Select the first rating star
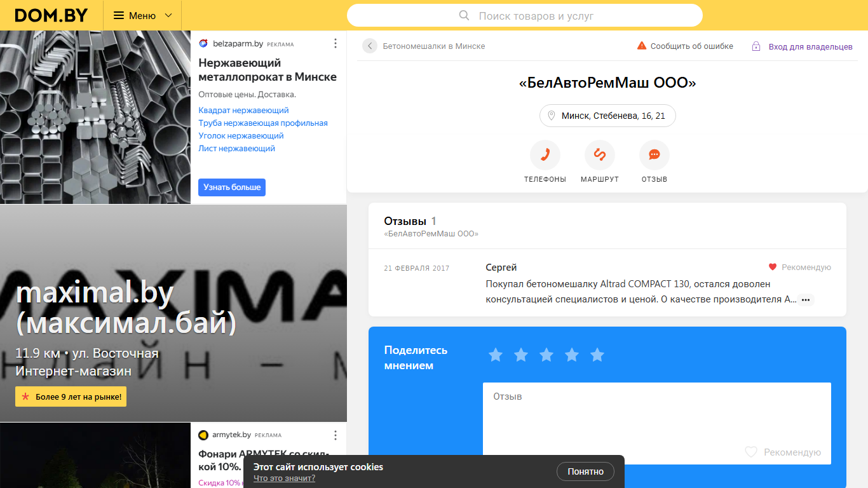This screenshot has height=488, width=868. click(x=496, y=355)
